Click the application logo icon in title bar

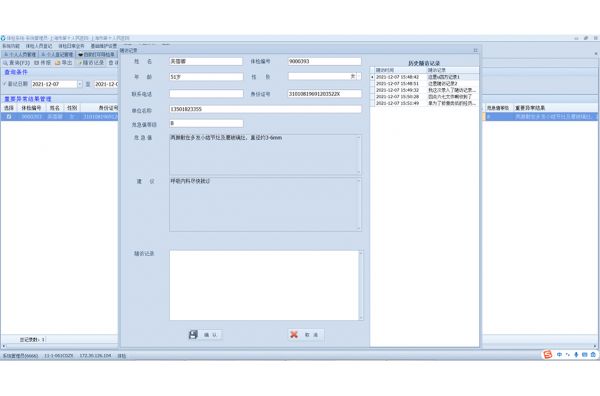point(3,38)
